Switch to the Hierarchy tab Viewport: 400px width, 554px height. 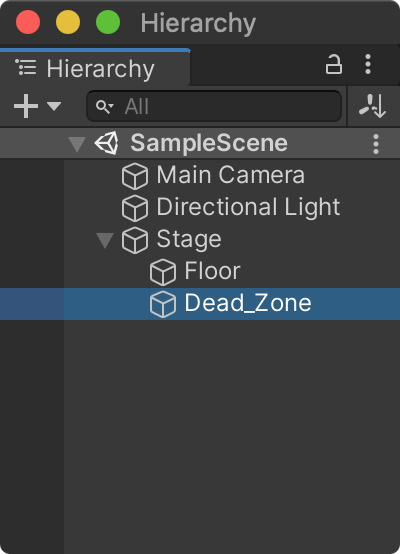click(x=95, y=68)
